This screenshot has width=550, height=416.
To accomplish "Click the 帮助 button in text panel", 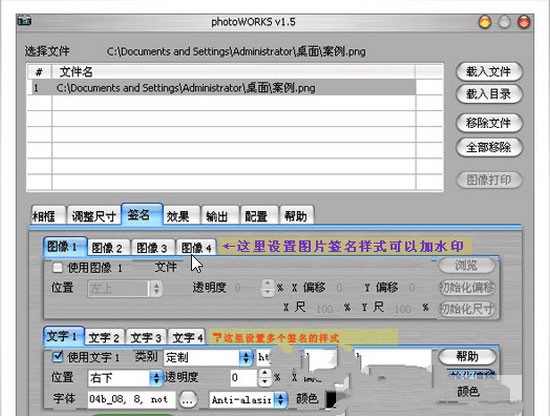I will pyautogui.click(x=467, y=357).
